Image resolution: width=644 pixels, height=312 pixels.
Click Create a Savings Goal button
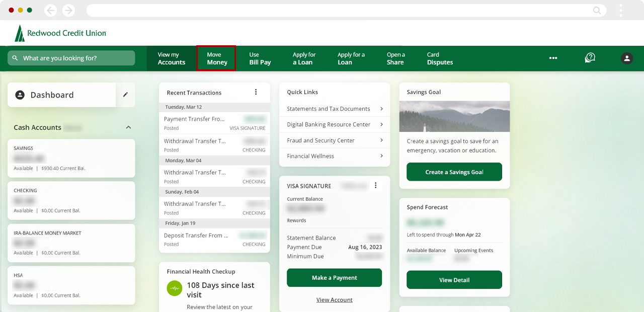pos(454,172)
